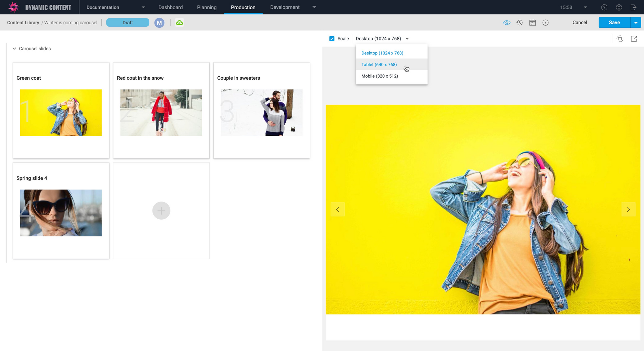644x351 pixels.
Task: Refresh the visualization preview
Action: 620,38
